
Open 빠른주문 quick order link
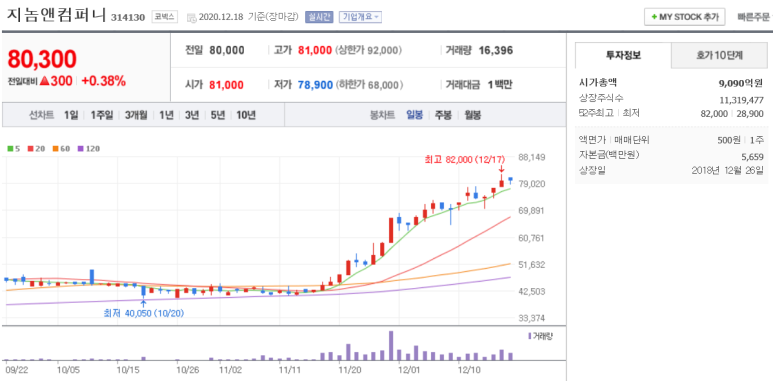(x=753, y=17)
